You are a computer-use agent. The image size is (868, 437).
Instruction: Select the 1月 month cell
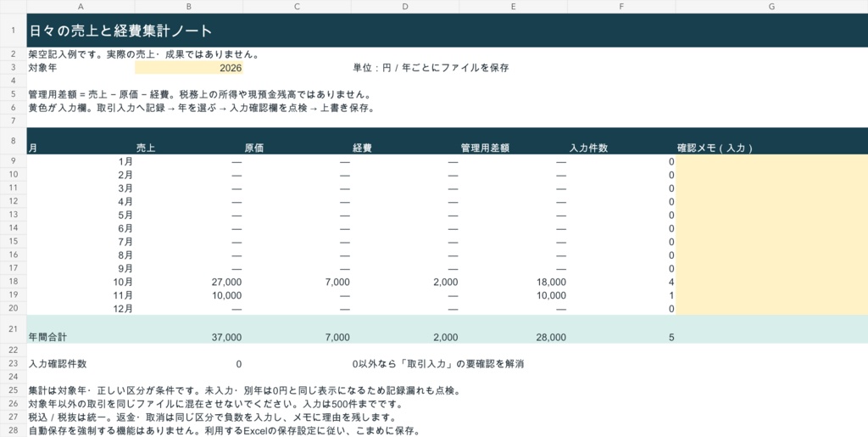point(81,162)
